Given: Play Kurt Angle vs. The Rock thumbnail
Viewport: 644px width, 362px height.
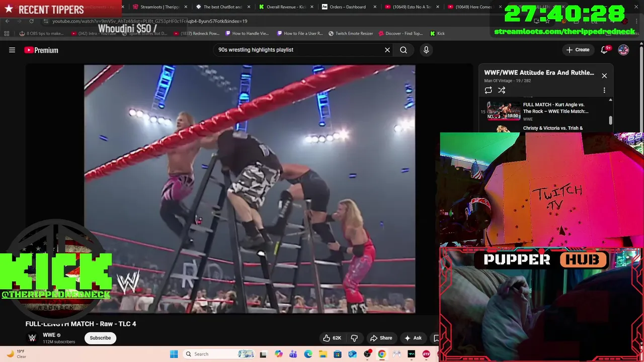Looking at the screenshot, I should [504, 111].
